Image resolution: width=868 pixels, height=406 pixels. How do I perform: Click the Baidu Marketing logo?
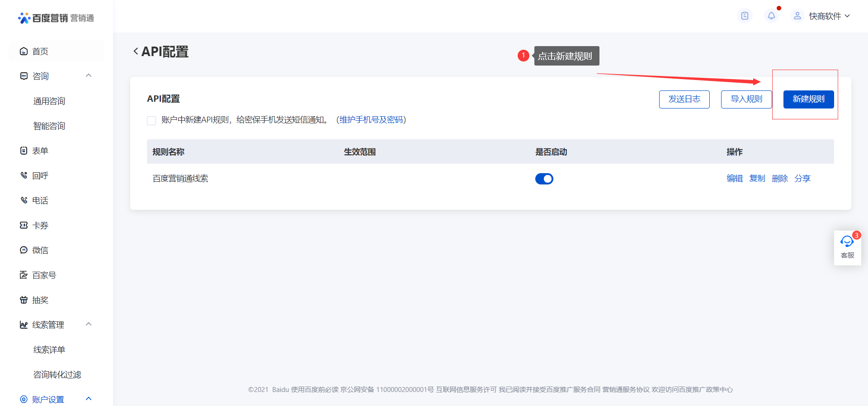56,18
